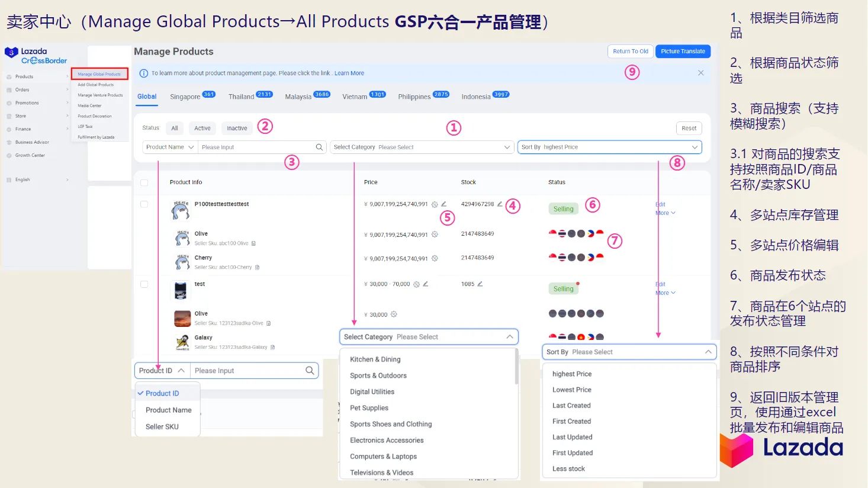Open the Learn More link in the banner
The height and width of the screenshot is (488, 868).
point(350,73)
